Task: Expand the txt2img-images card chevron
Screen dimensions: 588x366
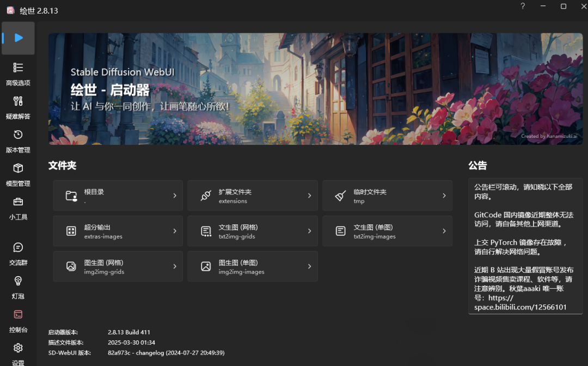Action: (444, 231)
